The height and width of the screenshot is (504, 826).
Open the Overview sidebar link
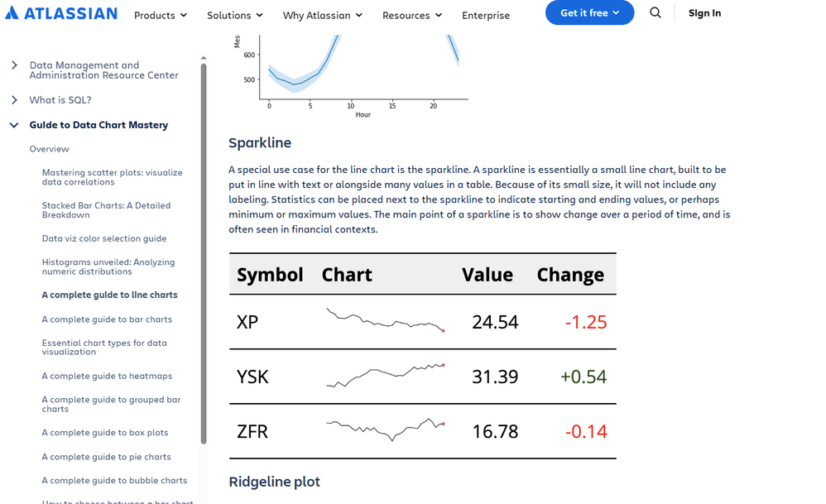tap(49, 149)
